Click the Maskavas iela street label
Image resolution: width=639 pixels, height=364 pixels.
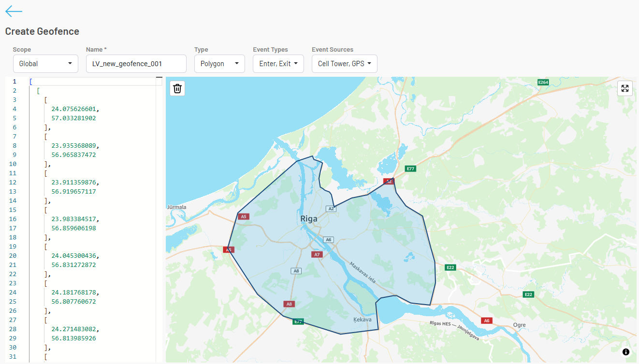[x=363, y=273]
